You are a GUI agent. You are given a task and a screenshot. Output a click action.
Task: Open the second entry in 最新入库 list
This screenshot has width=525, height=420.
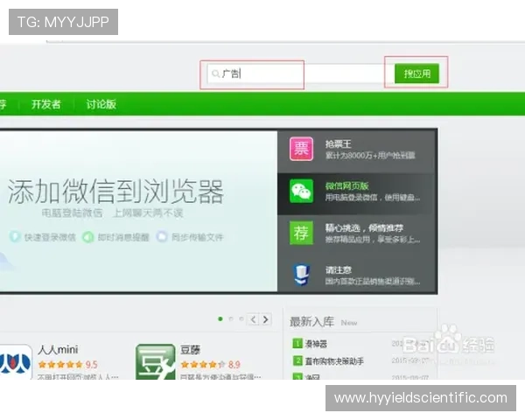click(334, 361)
